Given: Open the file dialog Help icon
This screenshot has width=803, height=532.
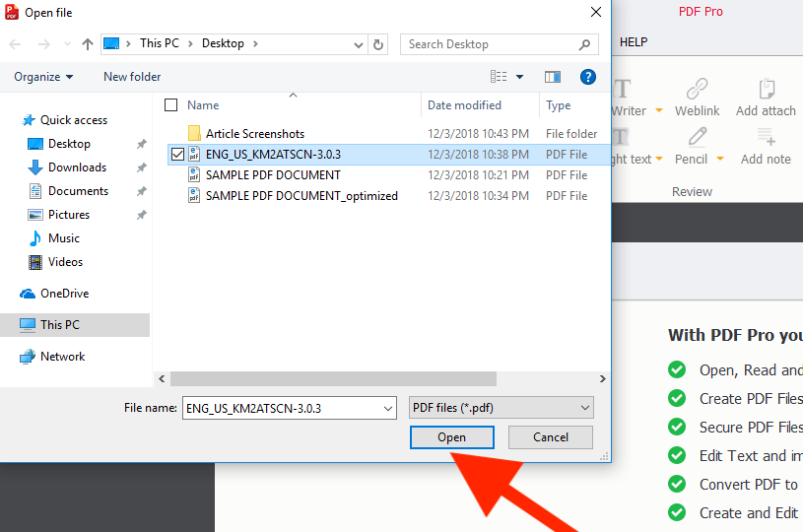Looking at the screenshot, I should pyautogui.click(x=588, y=77).
